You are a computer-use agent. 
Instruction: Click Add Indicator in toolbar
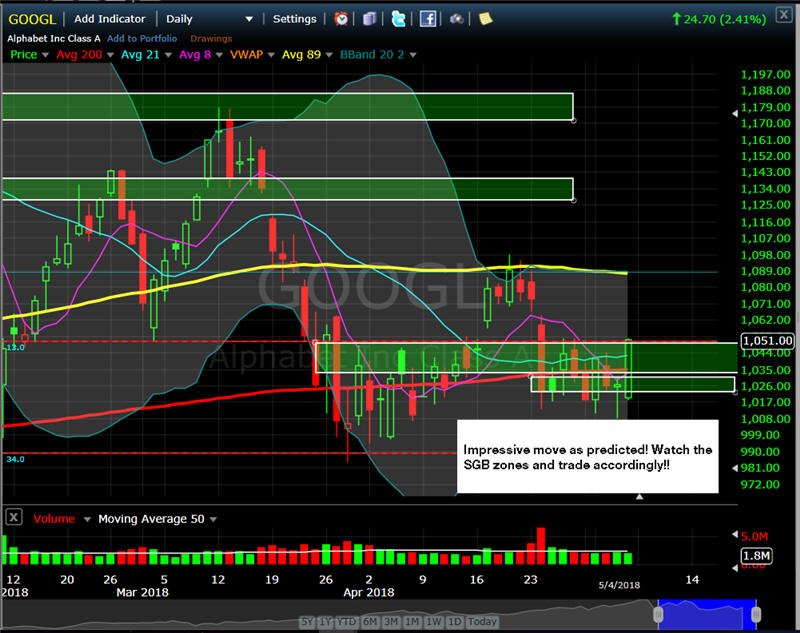109,19
